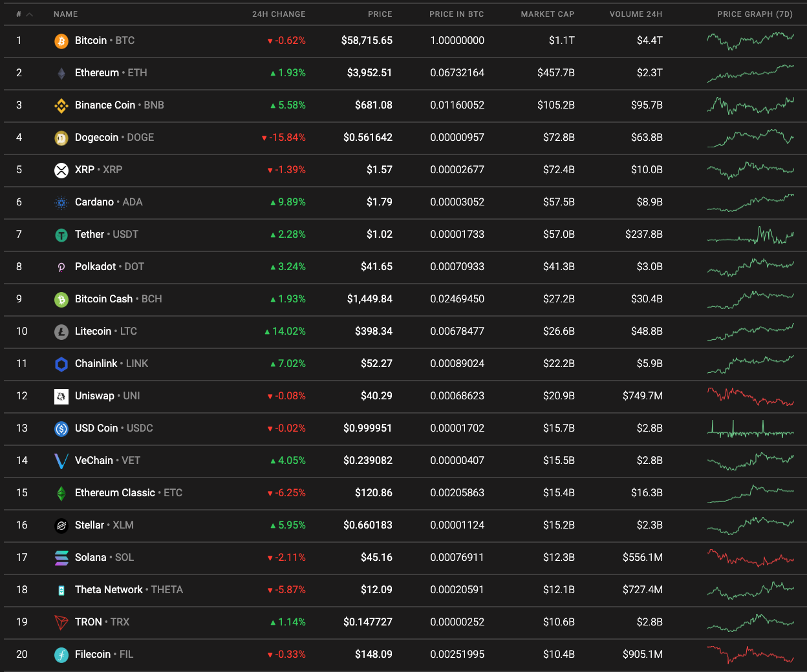The height and width of the screenshot is (672, 807).
Task: Click Uniswap volume $749.7M
Action: click(x=643, y=396)
